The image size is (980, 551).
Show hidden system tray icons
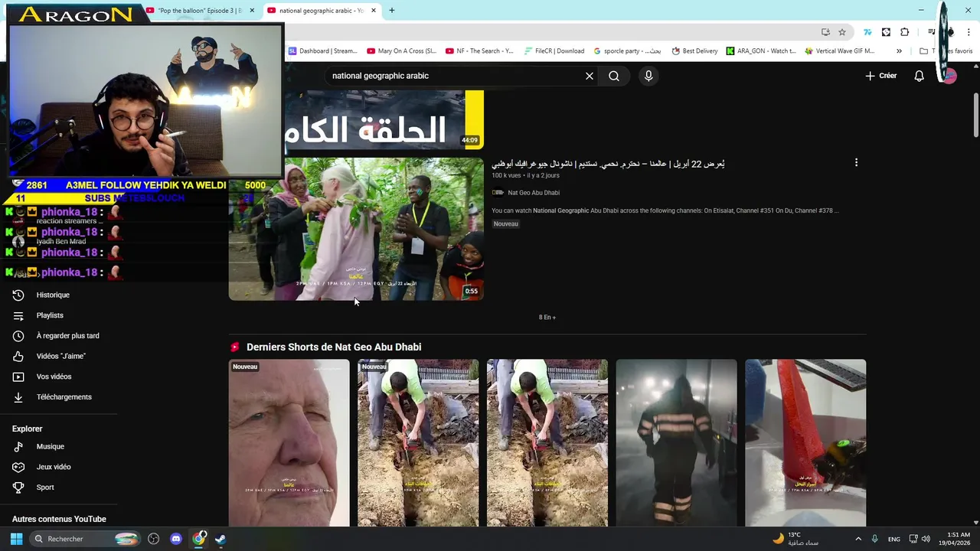[858, 539]
